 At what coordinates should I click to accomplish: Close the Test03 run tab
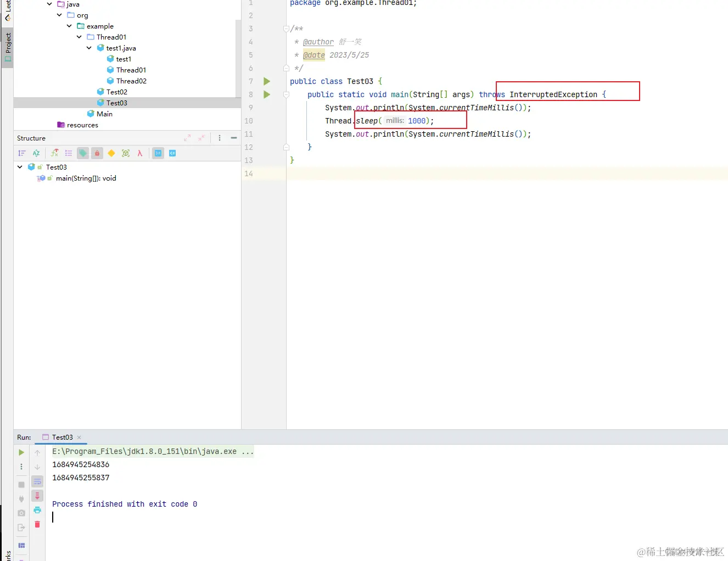pos(79,437)
